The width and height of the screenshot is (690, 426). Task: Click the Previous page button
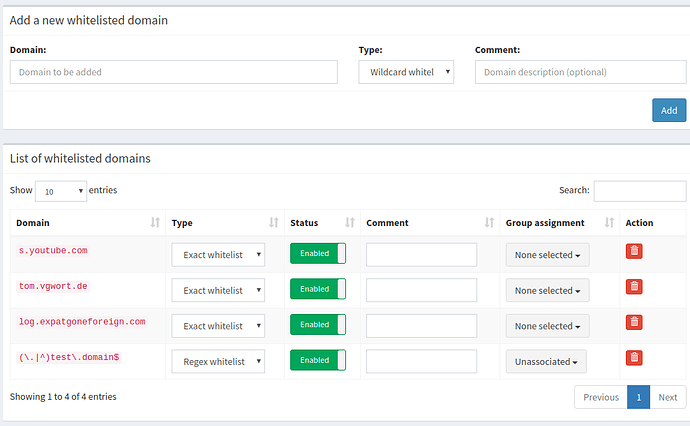tap(601, 397)
